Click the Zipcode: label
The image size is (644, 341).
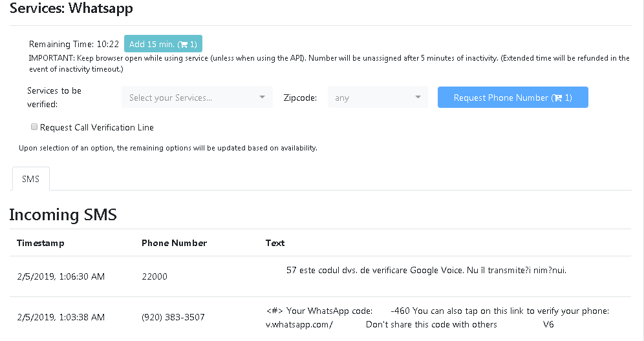[x=300, y=98]
